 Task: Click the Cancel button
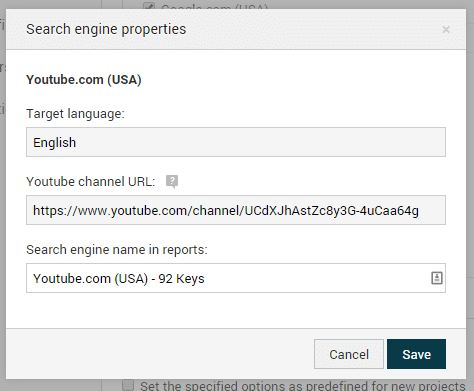pyautogui.click(x=349, y=354)
